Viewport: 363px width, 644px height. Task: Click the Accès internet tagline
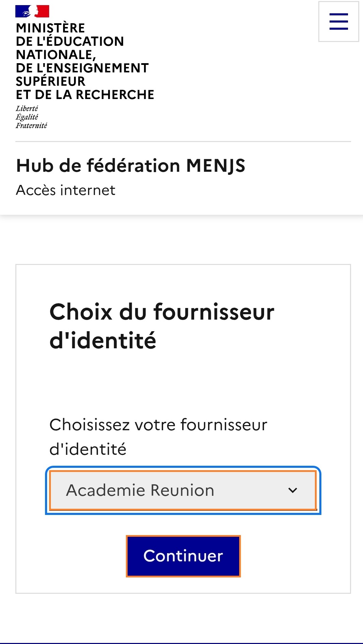coord(66,190)
